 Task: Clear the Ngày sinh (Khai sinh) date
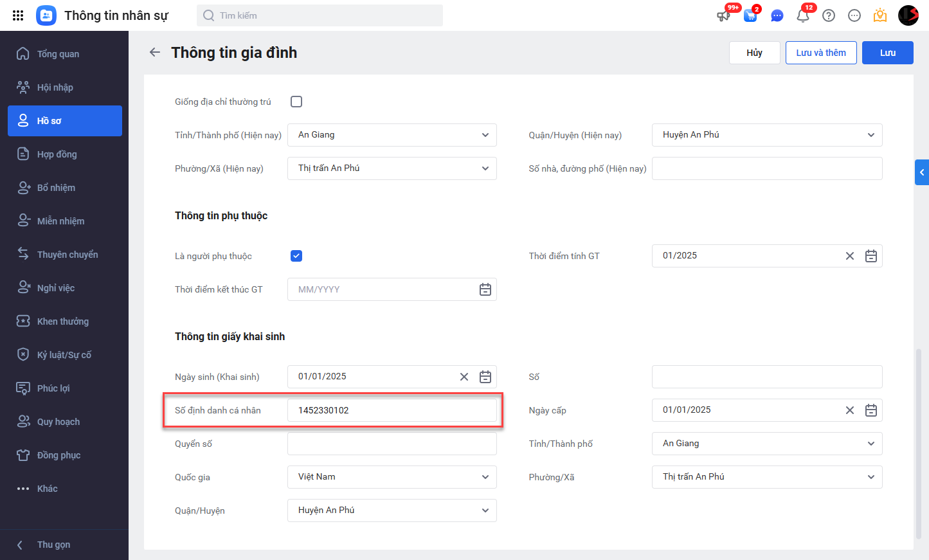464,377
